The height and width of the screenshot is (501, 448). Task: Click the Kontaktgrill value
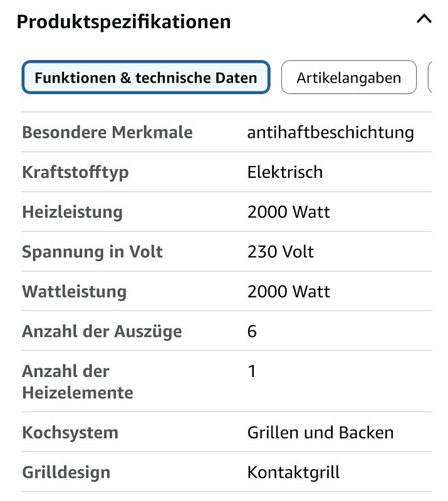tap(293, 472)
